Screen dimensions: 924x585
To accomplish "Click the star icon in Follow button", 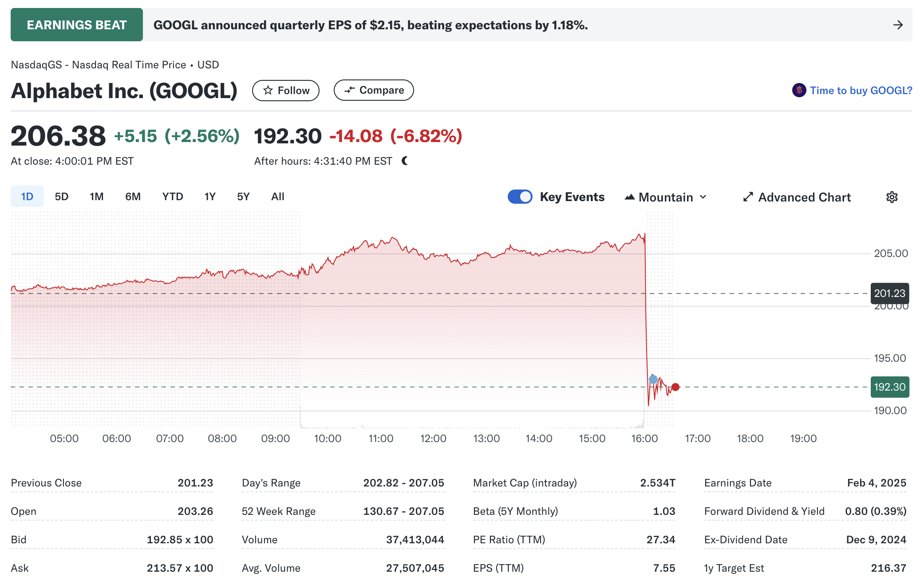I will point(268,91).
